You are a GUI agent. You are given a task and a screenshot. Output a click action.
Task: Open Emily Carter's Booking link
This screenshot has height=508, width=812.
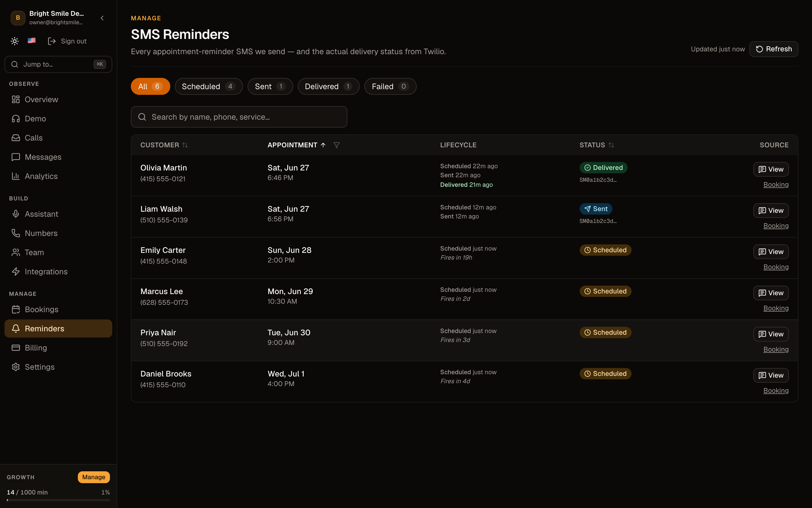click(776, 267)
